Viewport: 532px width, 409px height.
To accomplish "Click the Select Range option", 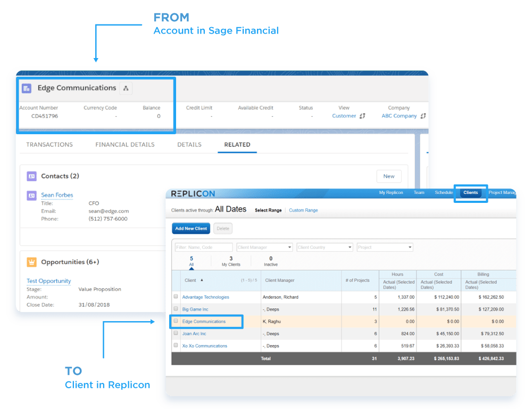I will 268,210.
